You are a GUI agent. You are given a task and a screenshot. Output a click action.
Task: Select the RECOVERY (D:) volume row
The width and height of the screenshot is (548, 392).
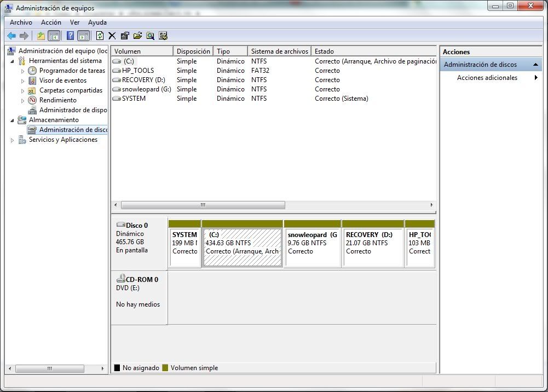click(274, 80)
